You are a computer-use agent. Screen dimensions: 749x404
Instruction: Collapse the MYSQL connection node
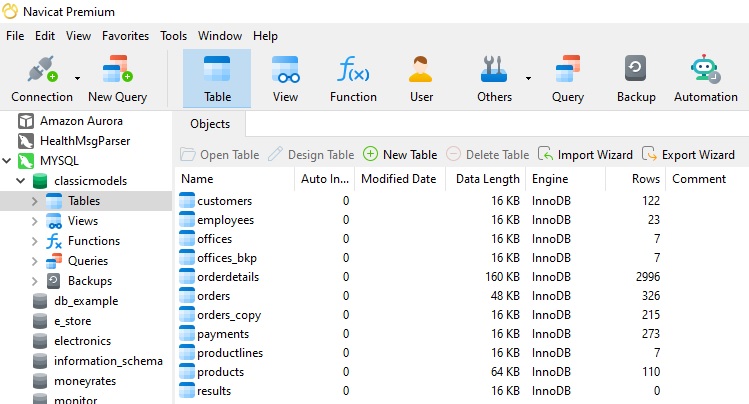[7, 160]
